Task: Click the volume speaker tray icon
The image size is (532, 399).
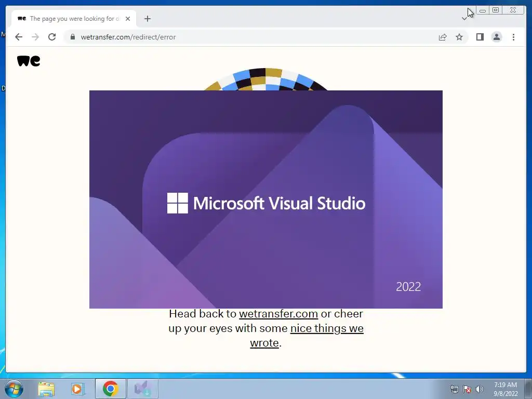Action: click(480, 389)
